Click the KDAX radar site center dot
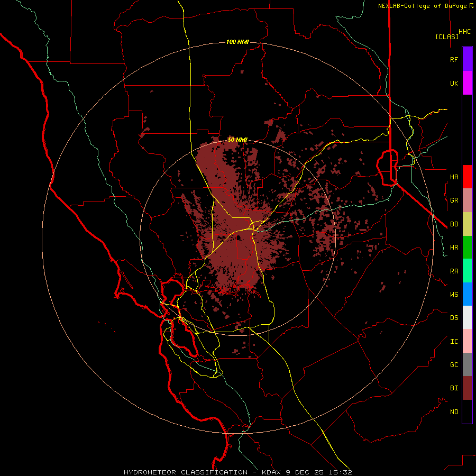 (239, 237)
